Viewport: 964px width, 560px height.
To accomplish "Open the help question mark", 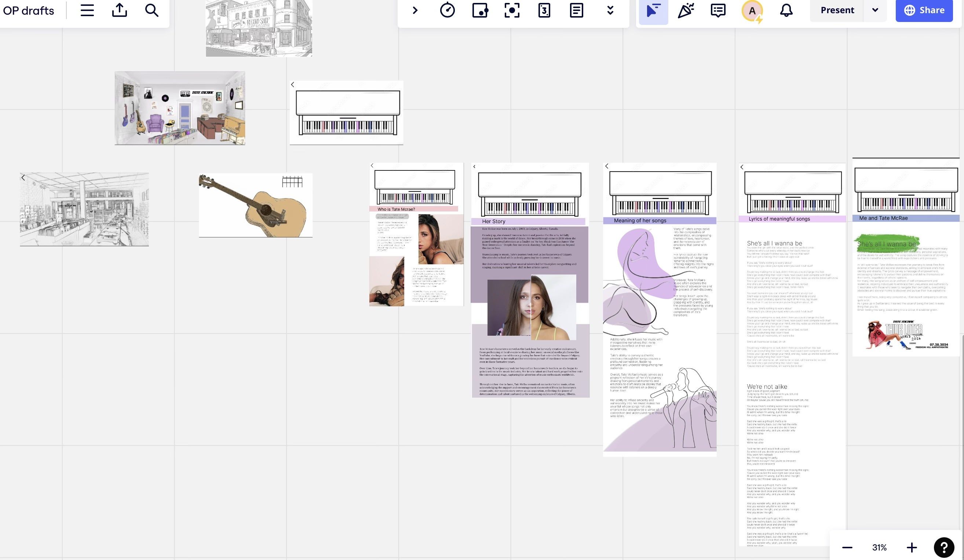I will coord(944,548).
